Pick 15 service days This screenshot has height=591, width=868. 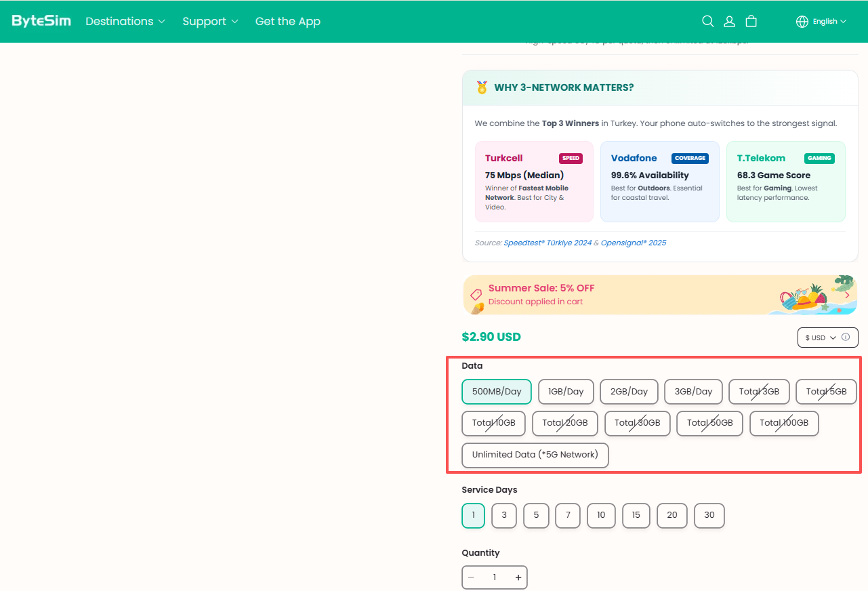tap(636, 515)
